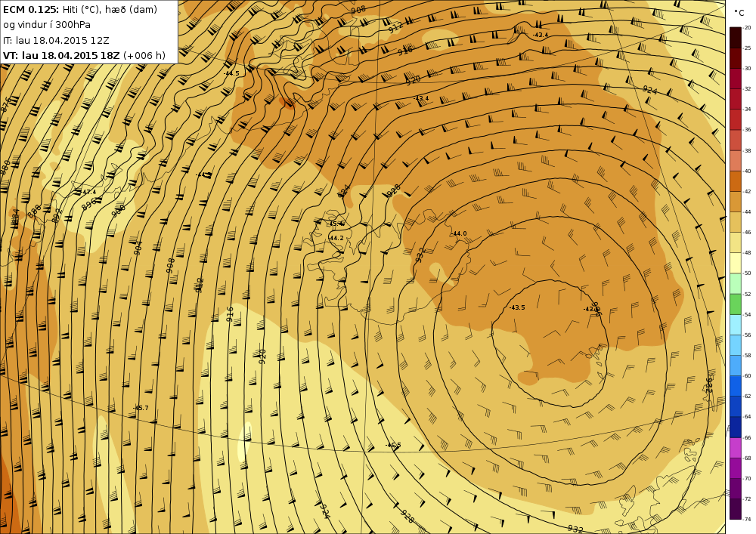Click the -50 label on the temperature legend
756x534 pixels.
(748, 273)
